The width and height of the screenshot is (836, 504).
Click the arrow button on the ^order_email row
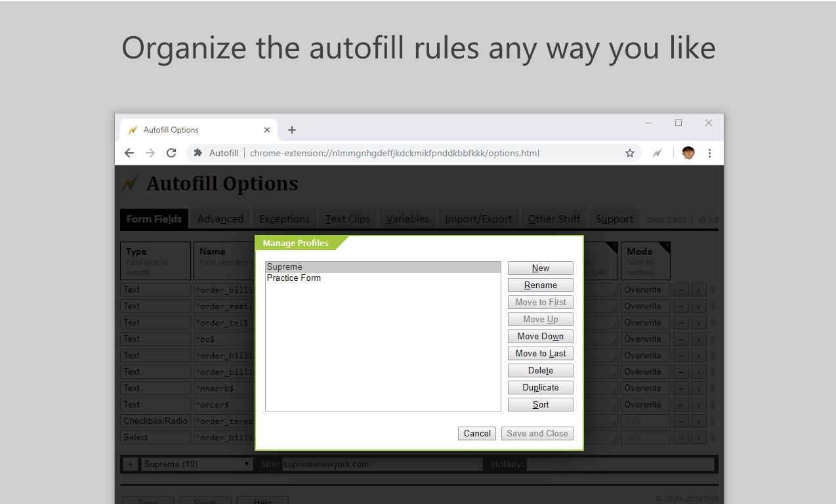698,306
